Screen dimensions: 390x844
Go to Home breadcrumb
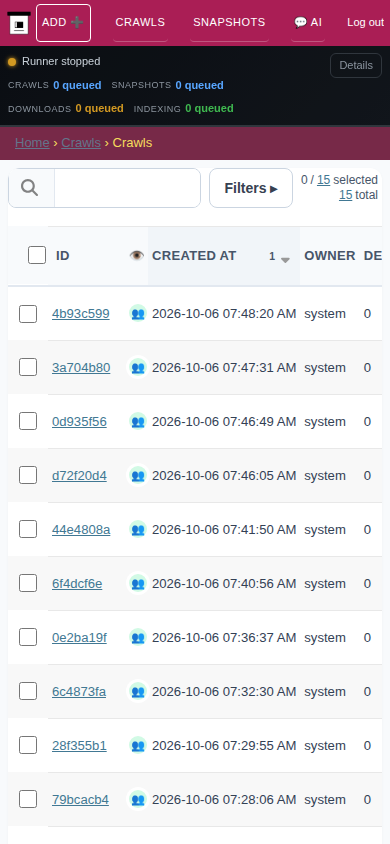[32, 143]
